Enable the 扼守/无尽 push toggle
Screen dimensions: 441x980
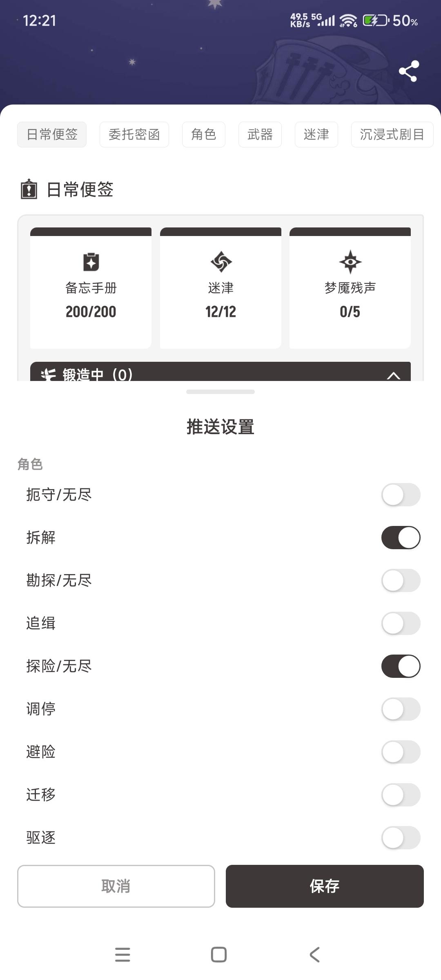point(401,494)
